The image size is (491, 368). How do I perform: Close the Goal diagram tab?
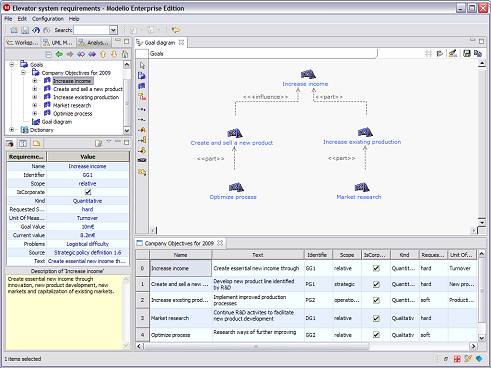pos(181,42)
